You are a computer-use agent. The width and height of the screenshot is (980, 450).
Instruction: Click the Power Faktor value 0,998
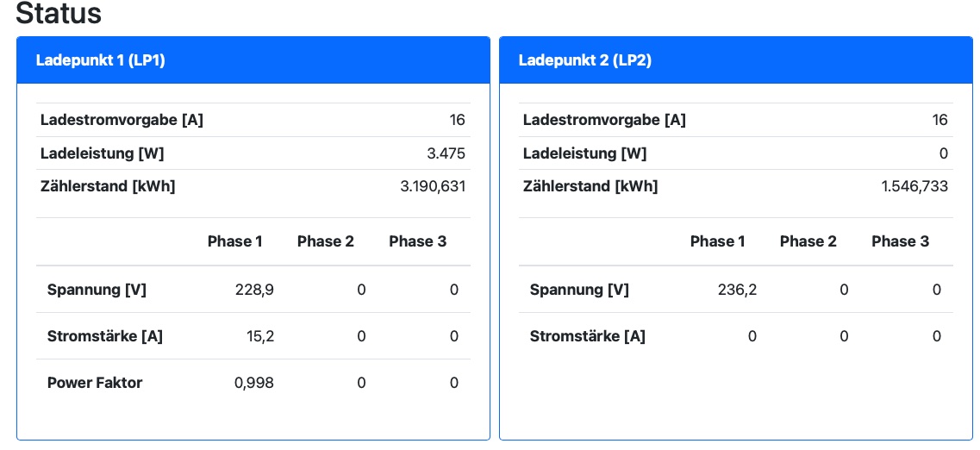click(x=254, y=383)
